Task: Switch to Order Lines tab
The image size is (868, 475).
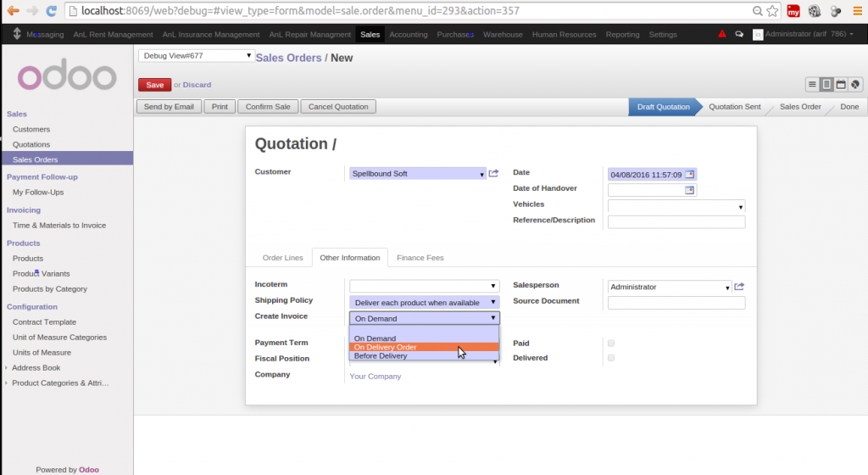Action: (x=282, y=258)
